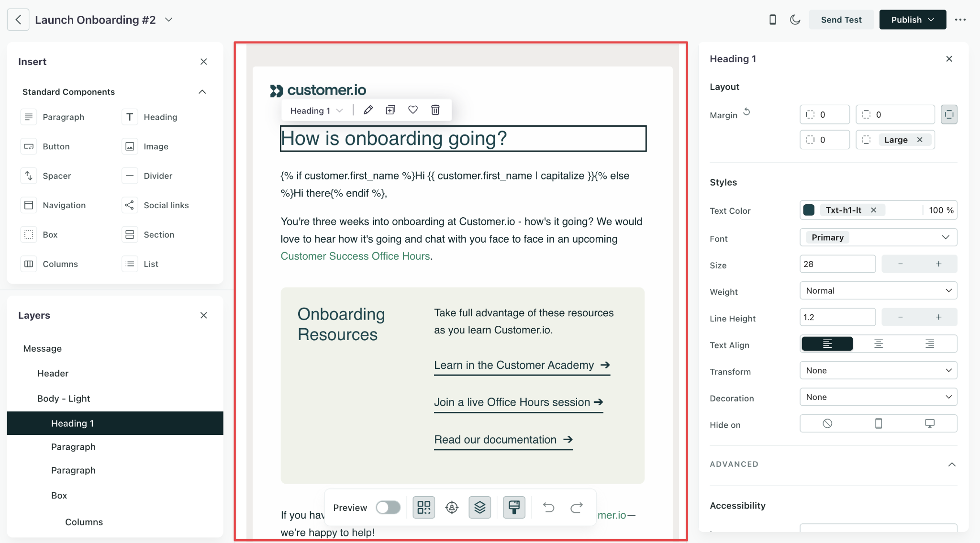The width and height of the screenshot is (980, 543).
Task: Switch to mobile device preview icon
Action: pyautogui.click(x=772, y=20)
